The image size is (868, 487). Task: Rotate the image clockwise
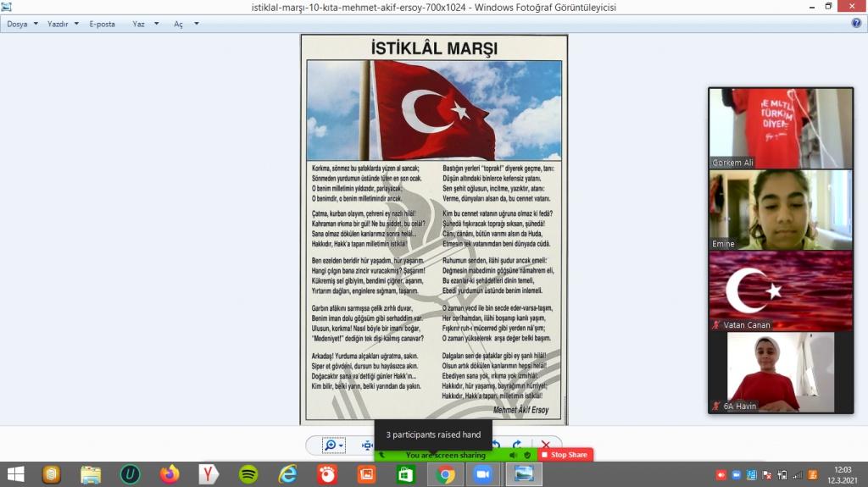click(x=516, y=445)
